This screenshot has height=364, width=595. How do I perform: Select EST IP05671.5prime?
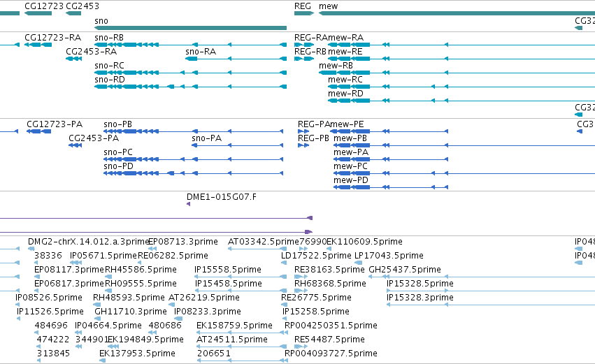click(x=76, y=263)
